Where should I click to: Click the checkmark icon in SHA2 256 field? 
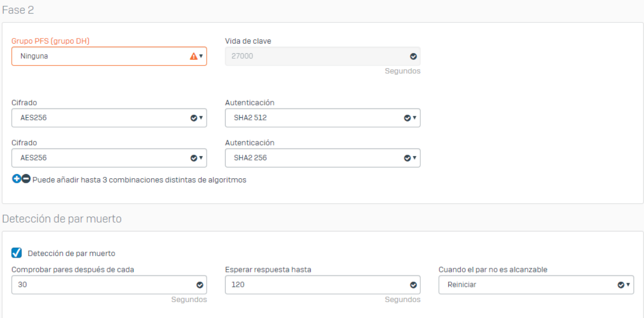click(x=407, y=158)
